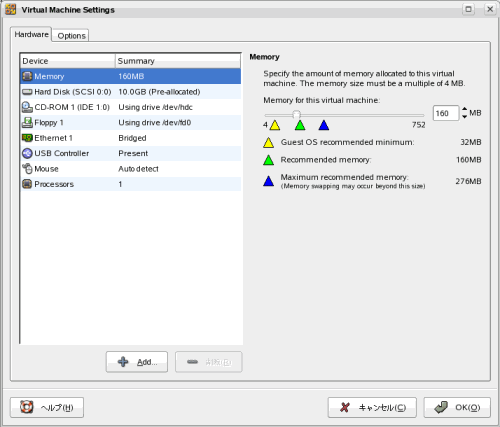Viewport: 500px width, 427px height.
Task: Click the yellow minimum memory marker under slider
Action: point(275,125)
